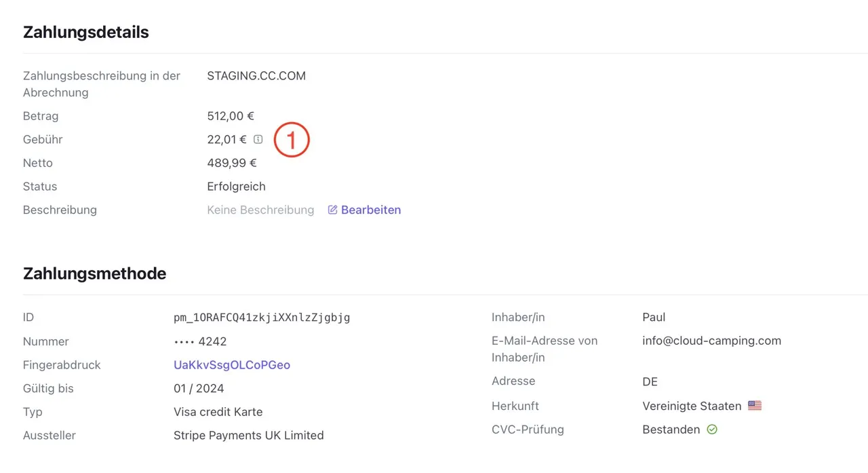Click the Aussteller field label
The image size is (868, 473).
click(x=50, y=436)
